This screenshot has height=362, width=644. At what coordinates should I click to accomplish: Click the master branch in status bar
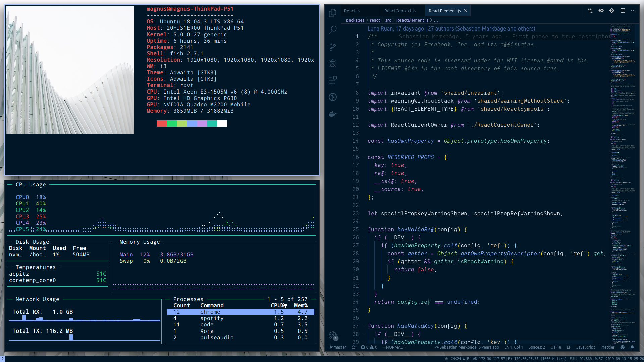pos(338,347)
